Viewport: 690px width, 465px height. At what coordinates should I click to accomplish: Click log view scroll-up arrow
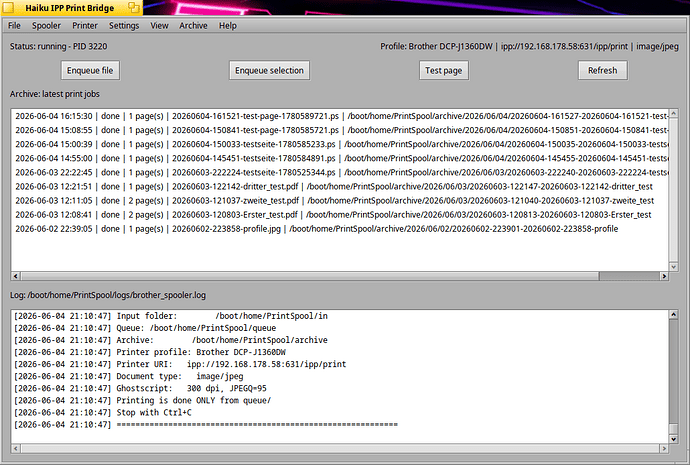coord(673,314)
